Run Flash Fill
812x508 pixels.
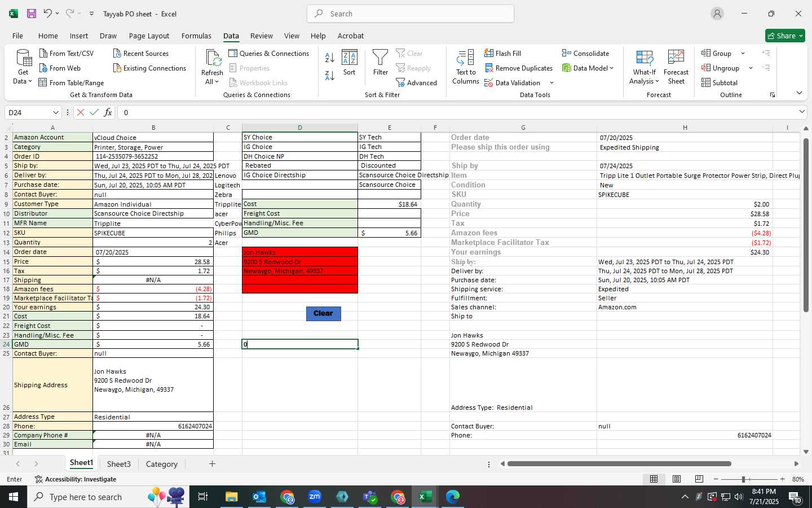click(x=502, y=53)
